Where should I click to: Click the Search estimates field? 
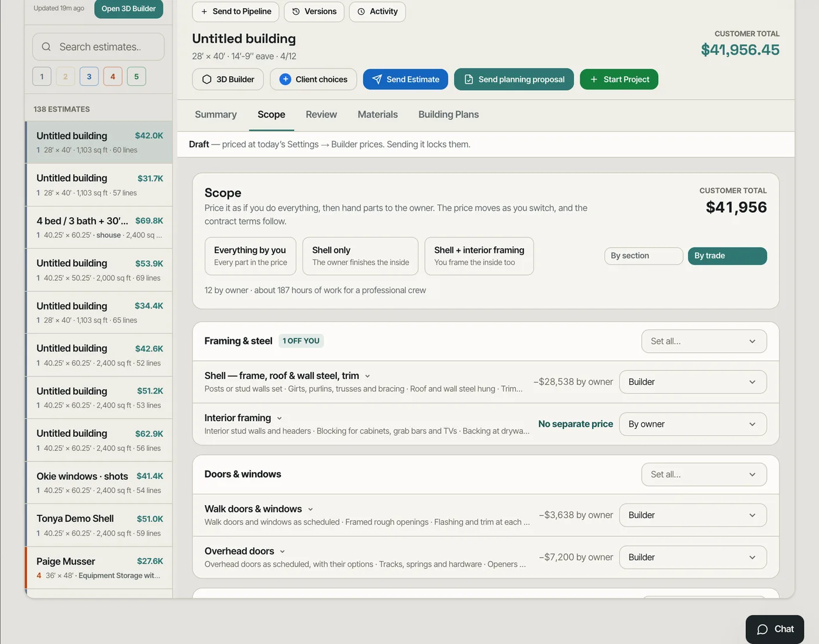(x=98, y=47)
